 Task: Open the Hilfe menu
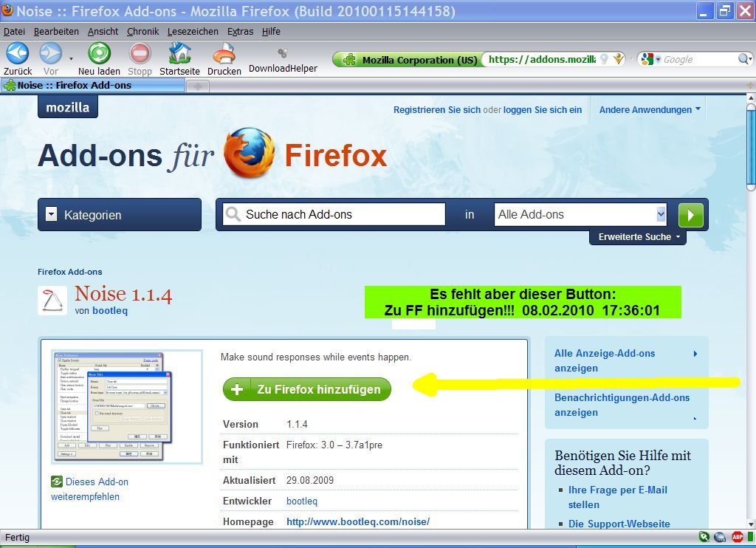click(x=271, y=31)
